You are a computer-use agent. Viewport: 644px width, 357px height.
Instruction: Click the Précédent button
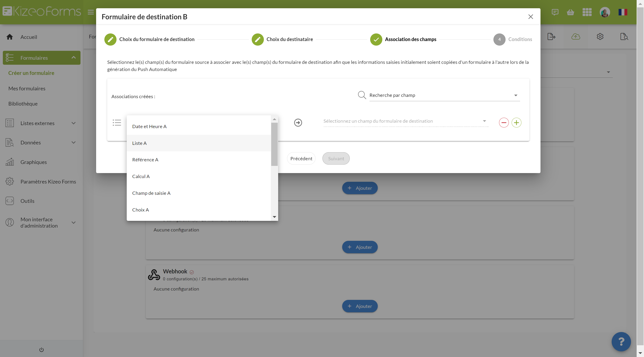point(301,158)
